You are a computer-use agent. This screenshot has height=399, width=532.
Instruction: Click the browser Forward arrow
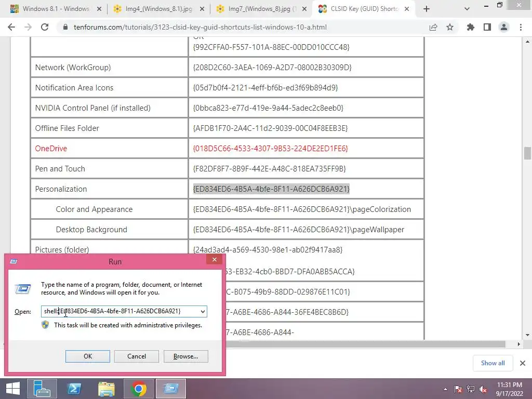28,27
